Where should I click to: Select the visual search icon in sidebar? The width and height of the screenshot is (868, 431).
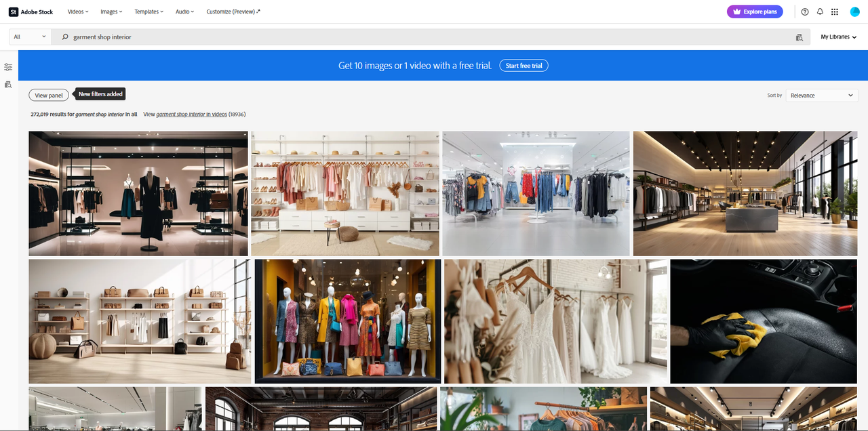click(x=7, y=84)
